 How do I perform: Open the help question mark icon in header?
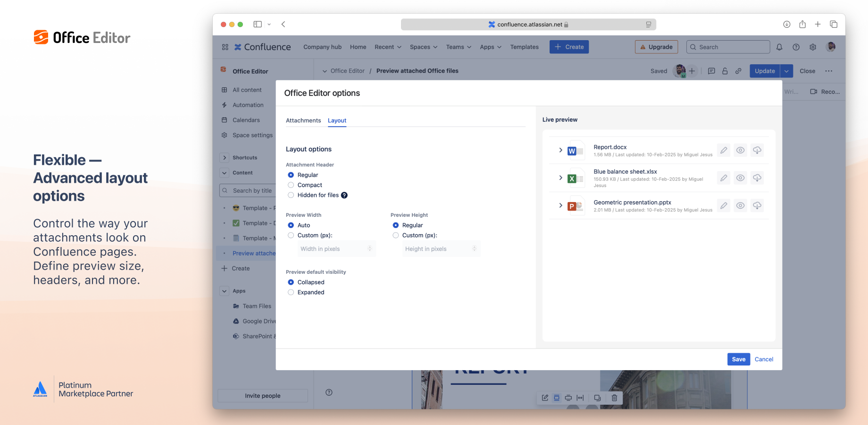pos(796,47)
